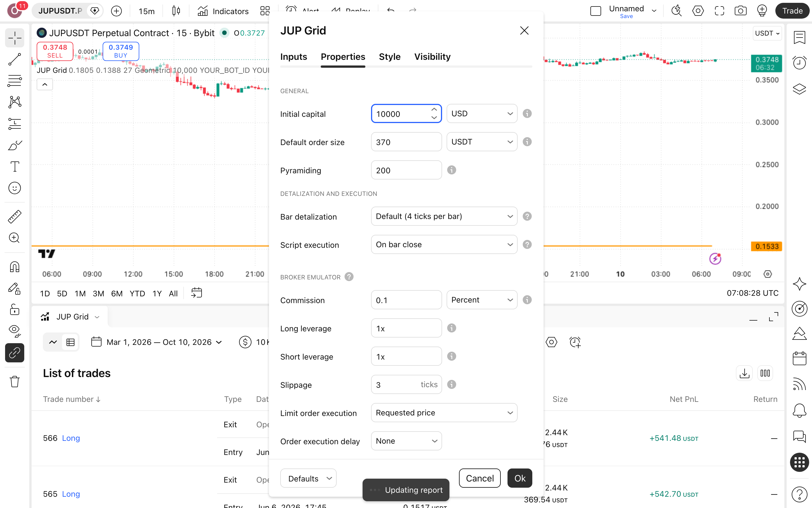The image size is (812, 508).
Task: Click the 0.3749 BUY button
Action: click(x=121, y=51)
